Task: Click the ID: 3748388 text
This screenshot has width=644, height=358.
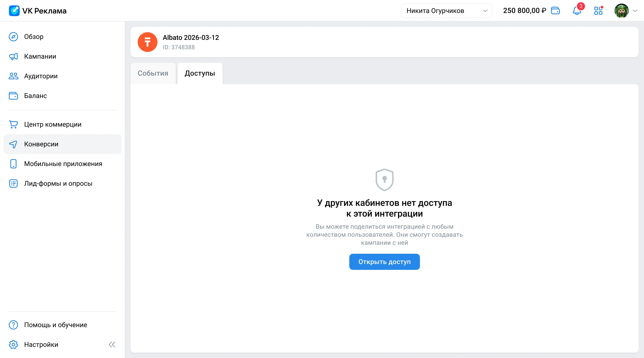Action: 178,47
